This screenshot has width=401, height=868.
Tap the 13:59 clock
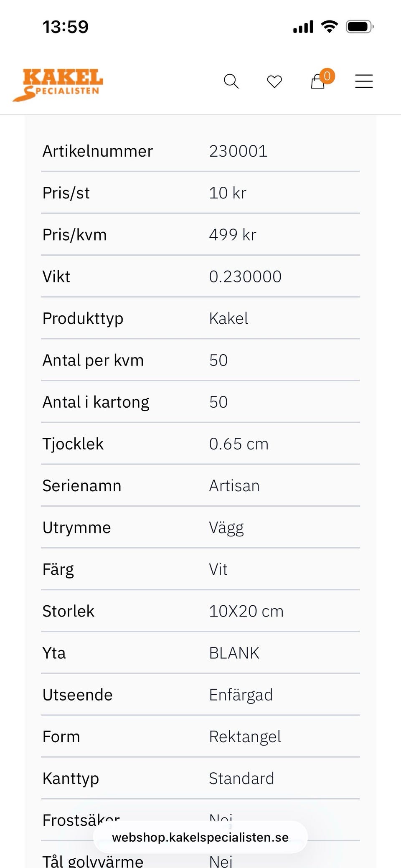(x=66, y=27)
